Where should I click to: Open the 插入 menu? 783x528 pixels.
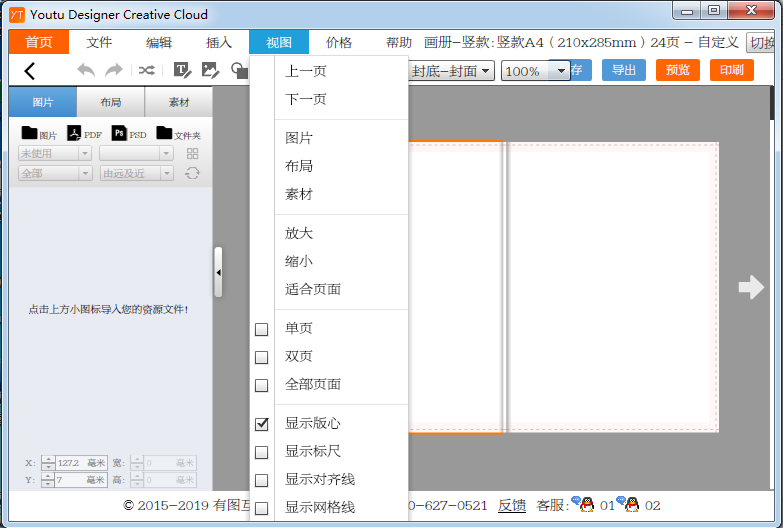click(x=219, y=42)
